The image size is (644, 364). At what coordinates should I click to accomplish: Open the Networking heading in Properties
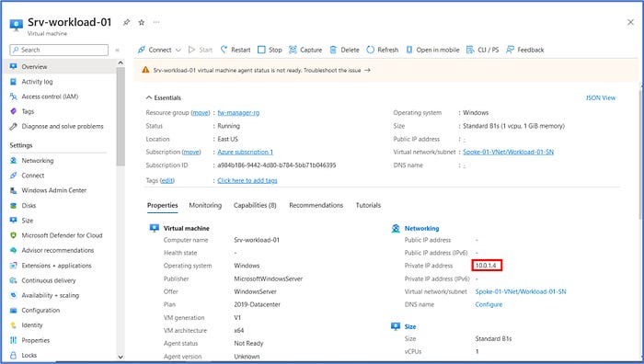coord(421,228)
